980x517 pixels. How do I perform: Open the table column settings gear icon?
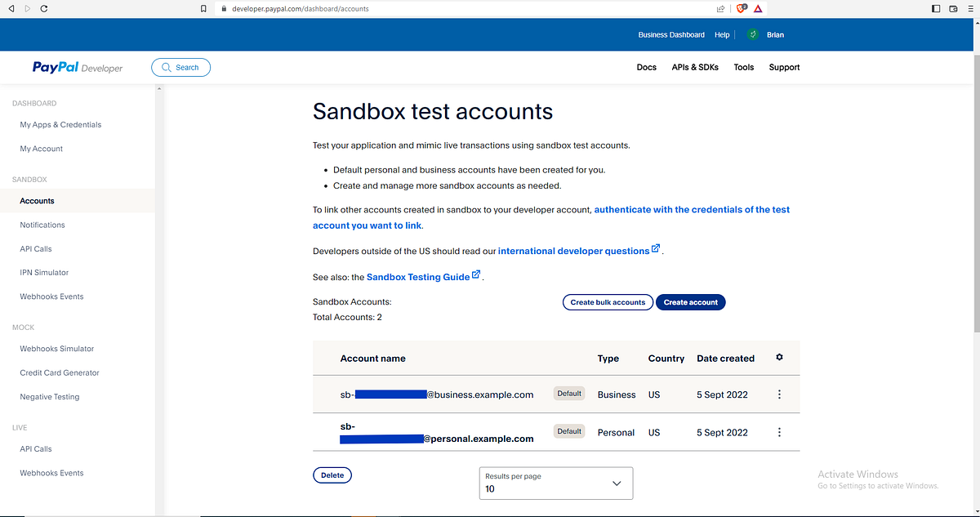(x=779, y=357)
